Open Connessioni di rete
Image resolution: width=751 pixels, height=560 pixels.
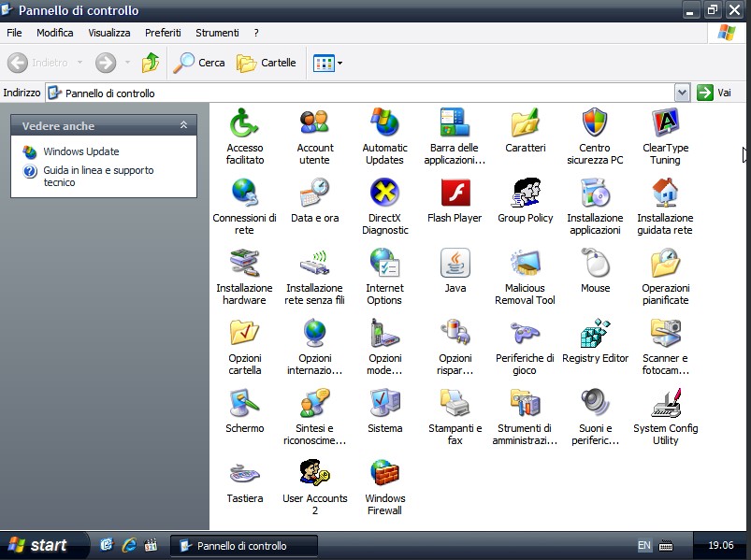(x=244, y=207)
